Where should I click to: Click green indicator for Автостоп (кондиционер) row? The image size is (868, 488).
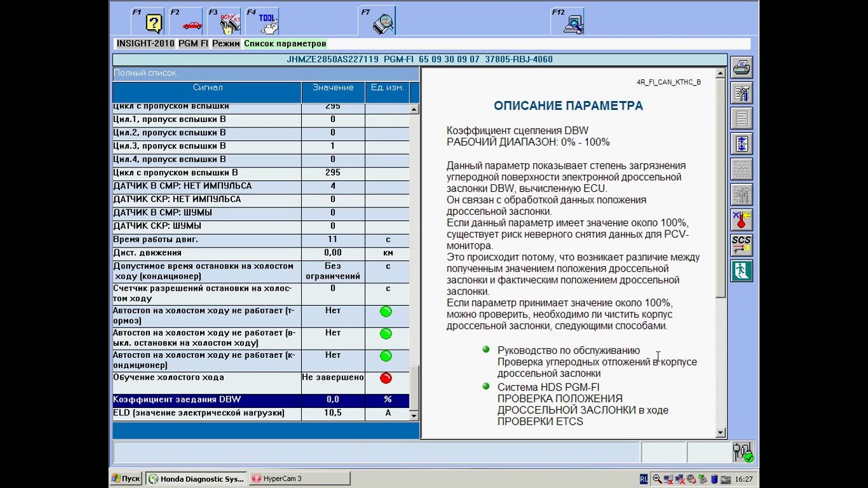click(x=386, y=356)
